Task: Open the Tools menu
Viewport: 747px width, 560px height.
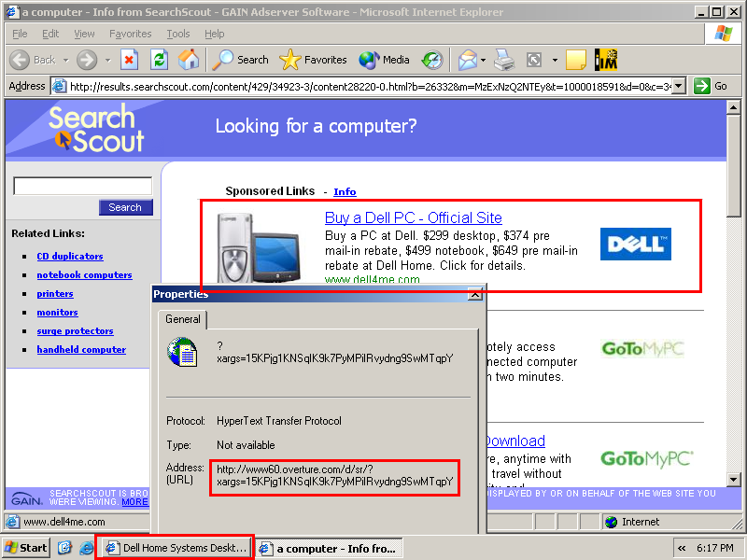Action: pos(178,34)
